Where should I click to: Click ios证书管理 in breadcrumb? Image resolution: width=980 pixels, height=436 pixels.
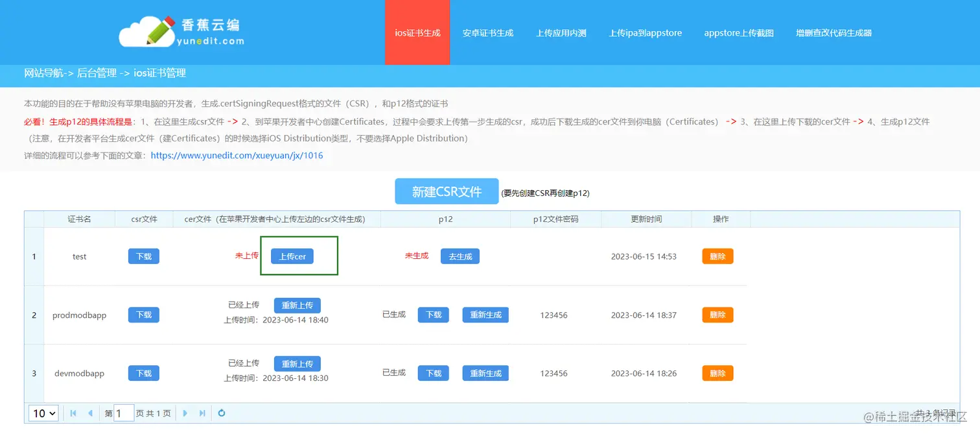tap(160, 73)
